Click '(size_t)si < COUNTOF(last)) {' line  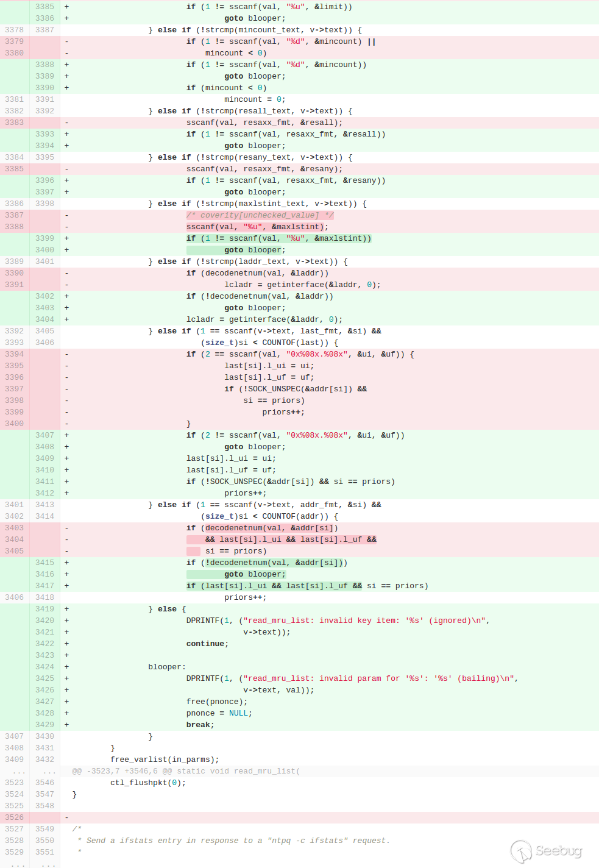[x=269, y=343]
